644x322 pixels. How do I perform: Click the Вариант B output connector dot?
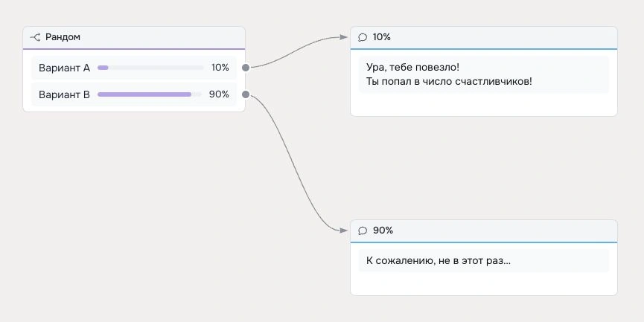point(246,94)
